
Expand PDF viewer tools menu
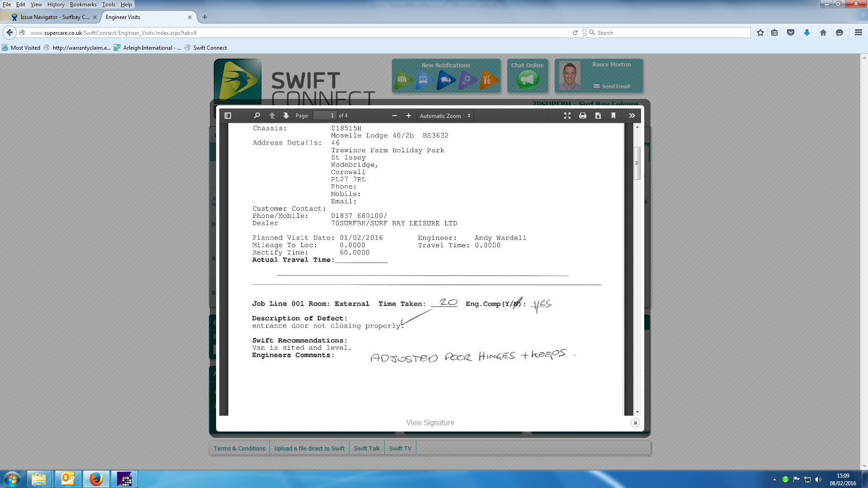coord(632,116)
